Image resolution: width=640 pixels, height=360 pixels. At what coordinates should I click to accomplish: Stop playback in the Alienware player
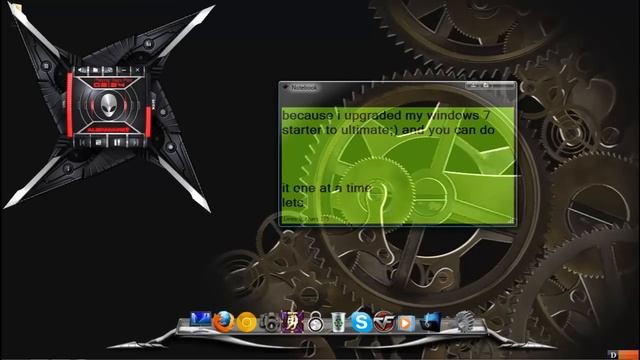coord(98,142)
